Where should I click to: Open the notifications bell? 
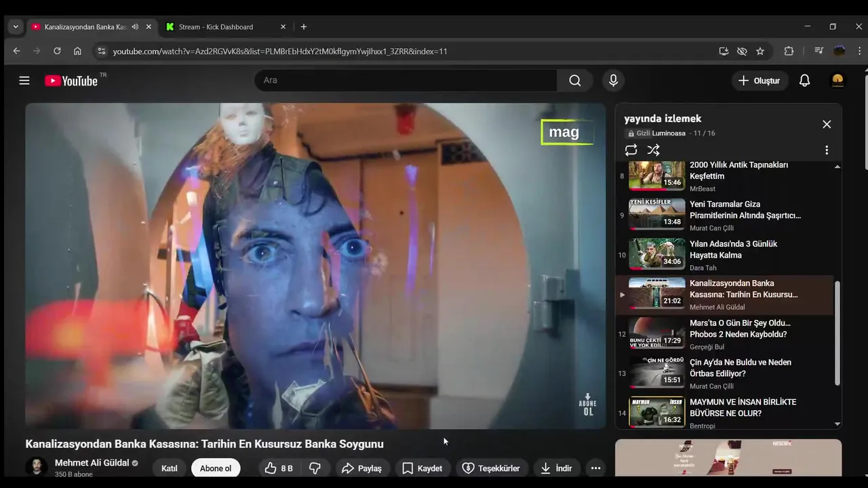click(x=804, y=81)
